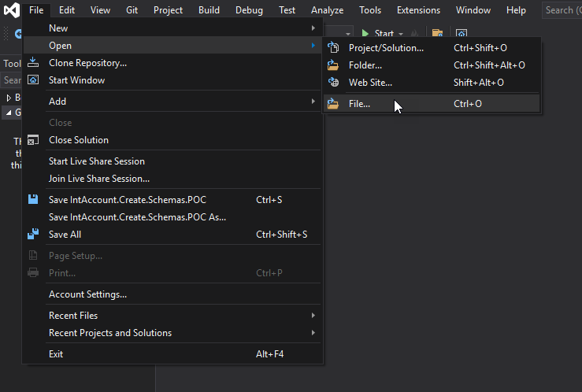
Task: Open the Window menu
Action: point(473,10)
